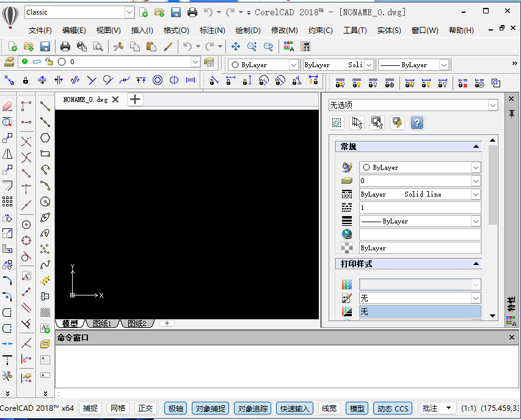Toggle 对象捕捉 entity snap
The image size is (521, 420).
[x=210, y=408]
